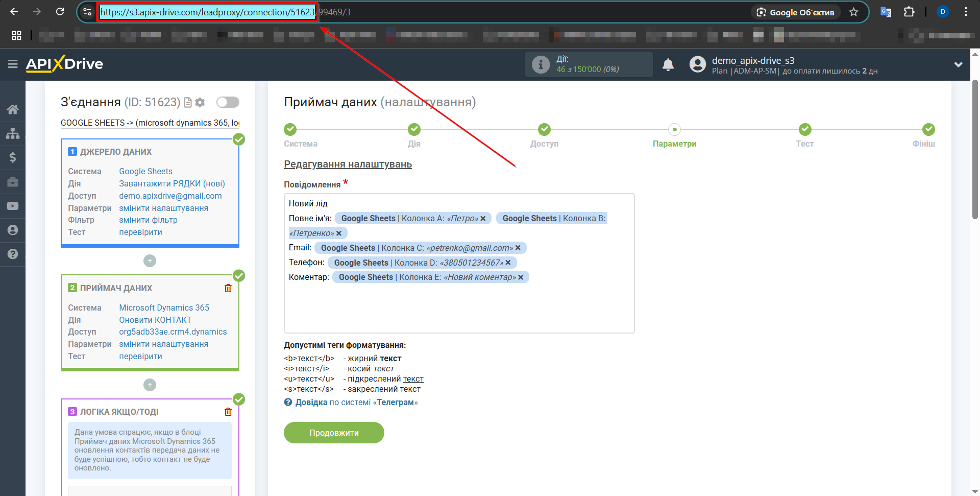Click inside the Повідомлення message field

tap(459, 263)
